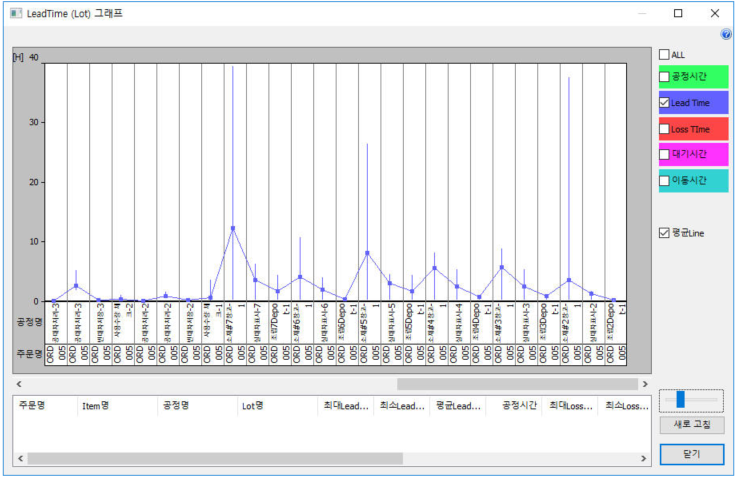Click the chart scrollbar left arrow

point(18,384)
